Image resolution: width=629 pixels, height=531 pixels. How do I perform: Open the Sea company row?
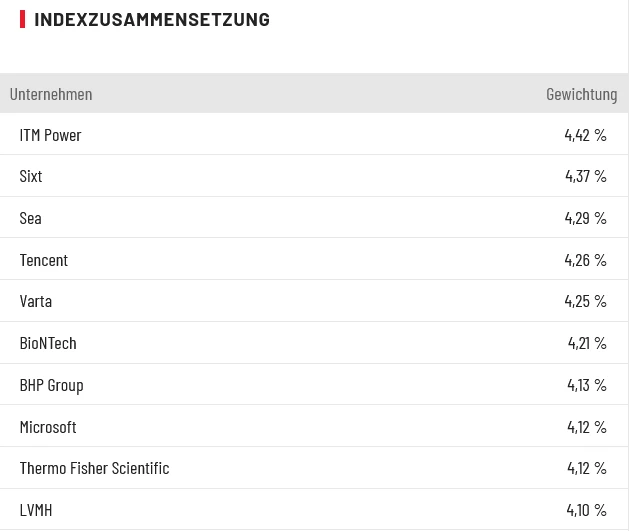[30, 218]
